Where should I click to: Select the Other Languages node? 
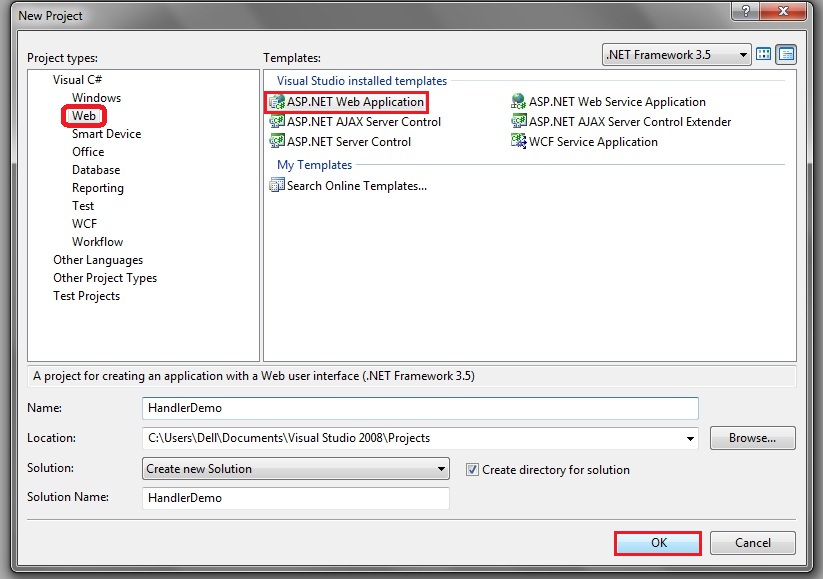pos(98,260)
